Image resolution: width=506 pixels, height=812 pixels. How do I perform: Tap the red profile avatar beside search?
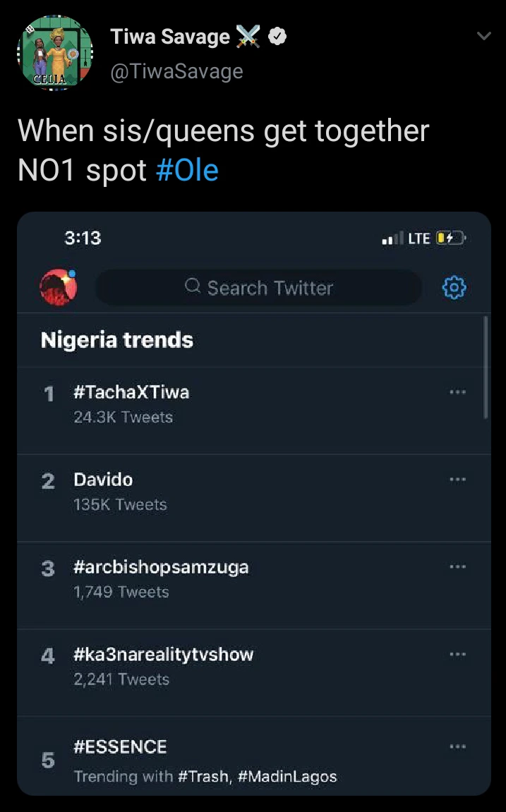tap(59, 287)
